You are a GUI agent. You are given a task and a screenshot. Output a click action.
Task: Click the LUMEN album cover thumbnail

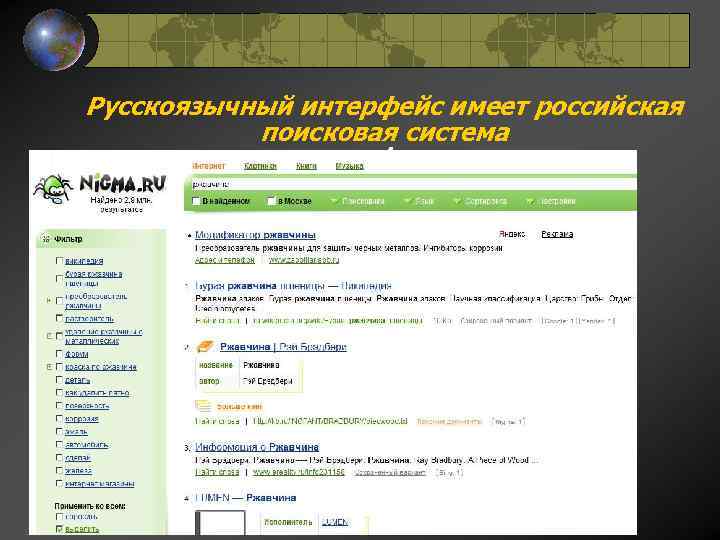point(220,522)
